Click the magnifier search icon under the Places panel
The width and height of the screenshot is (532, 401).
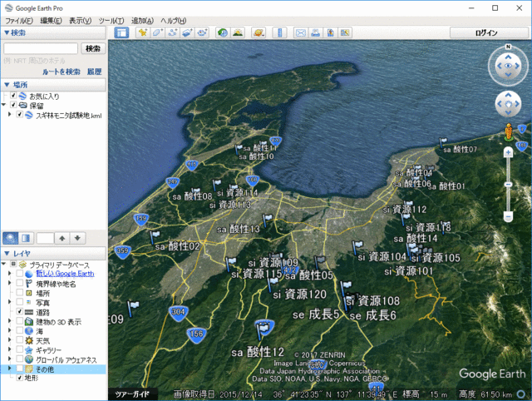tap(11, 238)
